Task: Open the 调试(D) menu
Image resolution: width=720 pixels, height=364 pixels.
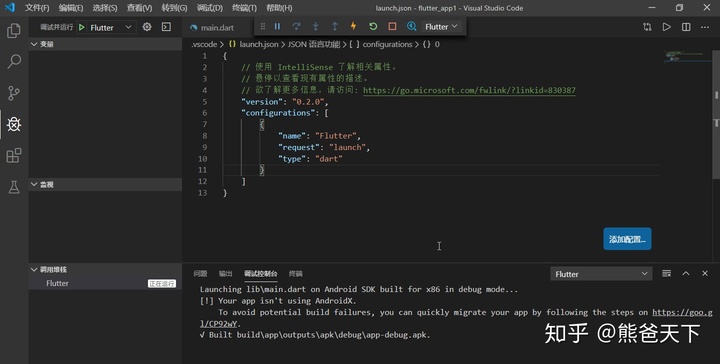Action: coord(210,8)
